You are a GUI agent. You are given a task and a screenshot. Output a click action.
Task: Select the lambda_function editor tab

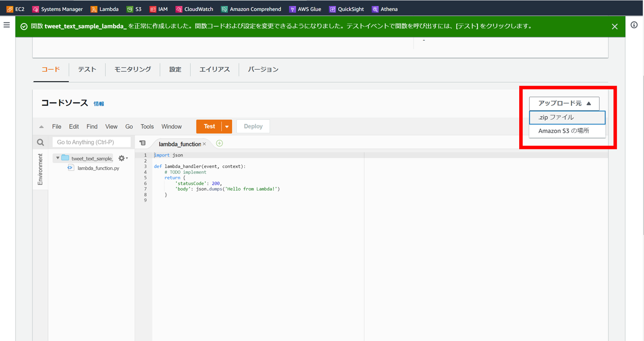(180, 144)
